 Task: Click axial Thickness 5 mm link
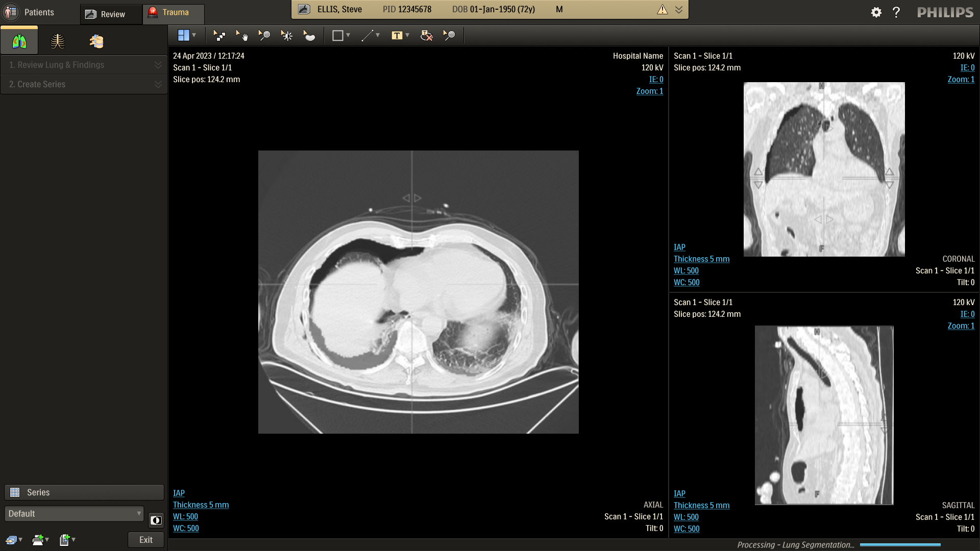point(201,505)
